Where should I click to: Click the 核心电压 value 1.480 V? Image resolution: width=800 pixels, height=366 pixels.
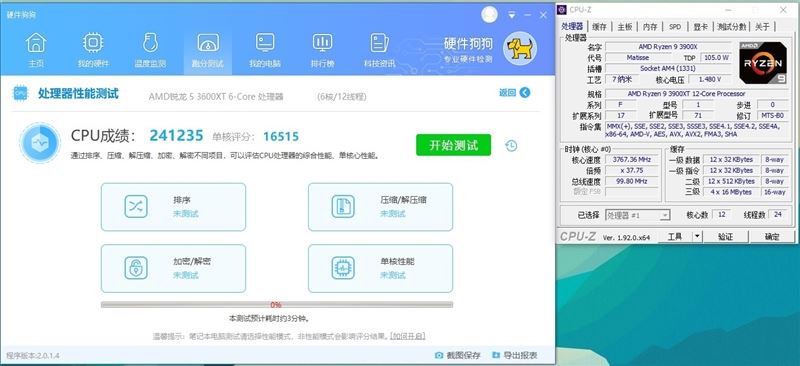pos(711,79)
